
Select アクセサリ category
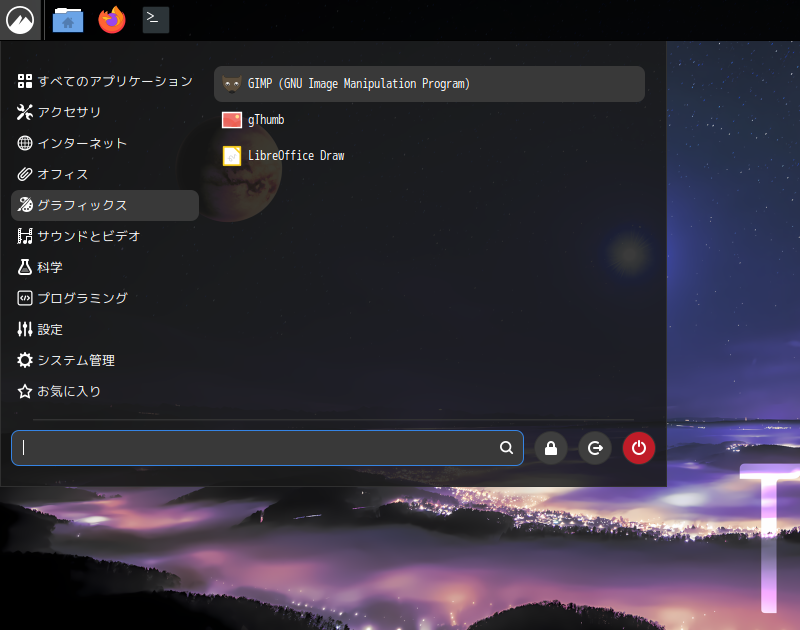point(105,112)
